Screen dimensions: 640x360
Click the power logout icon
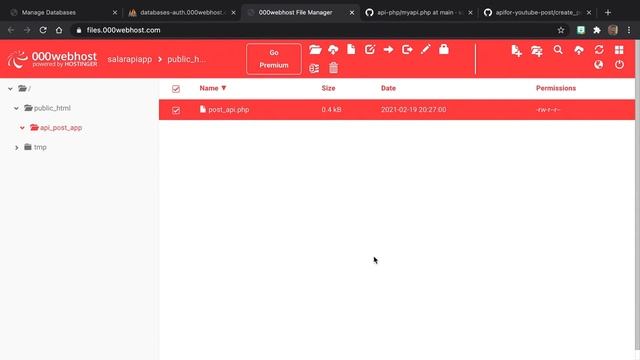pos(619,64)
